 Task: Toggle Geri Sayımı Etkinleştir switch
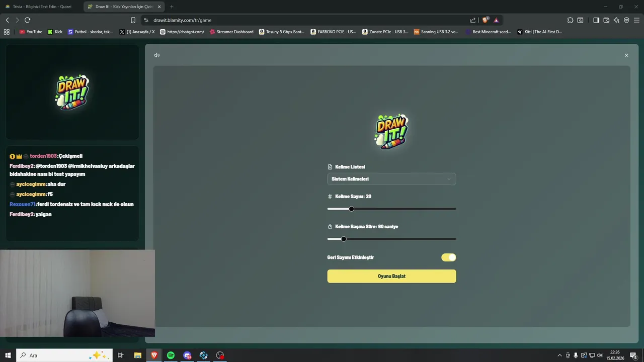click(x=448, y=257)
